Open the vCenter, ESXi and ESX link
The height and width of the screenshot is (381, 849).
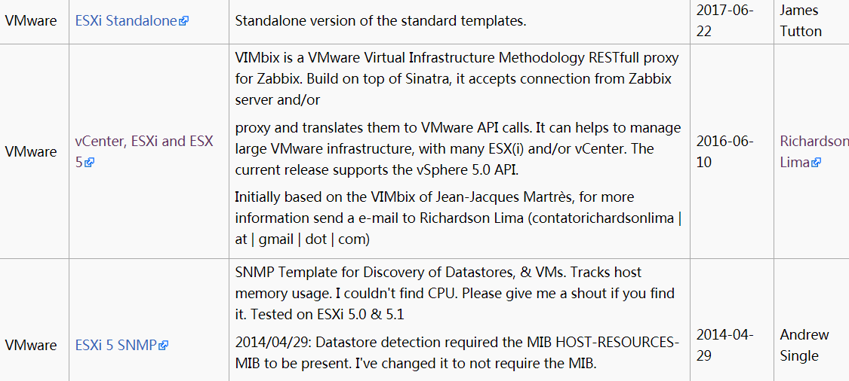pyautogui.click(x=144, y=152)
